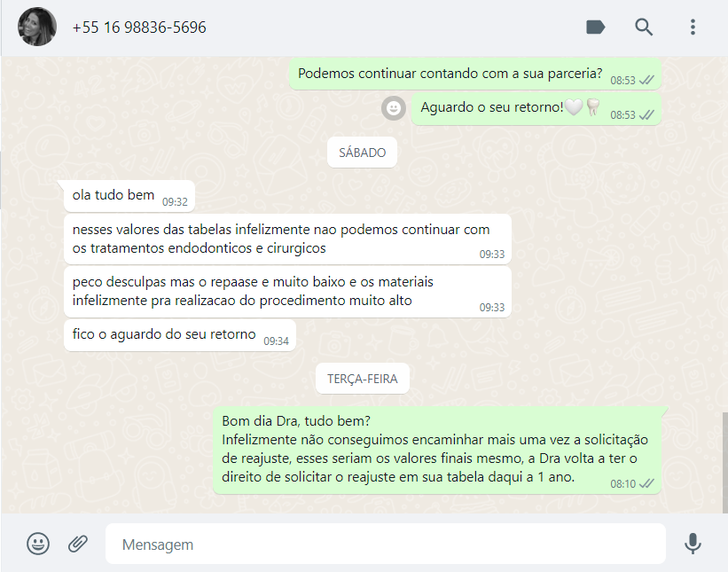Click the chat scrollbar thumb on right edge
The image size is (728, 572).
(x=724, y=462)
